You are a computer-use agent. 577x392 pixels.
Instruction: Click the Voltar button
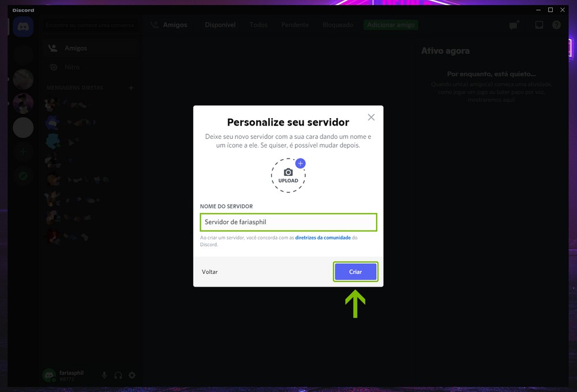pos(210,272)
